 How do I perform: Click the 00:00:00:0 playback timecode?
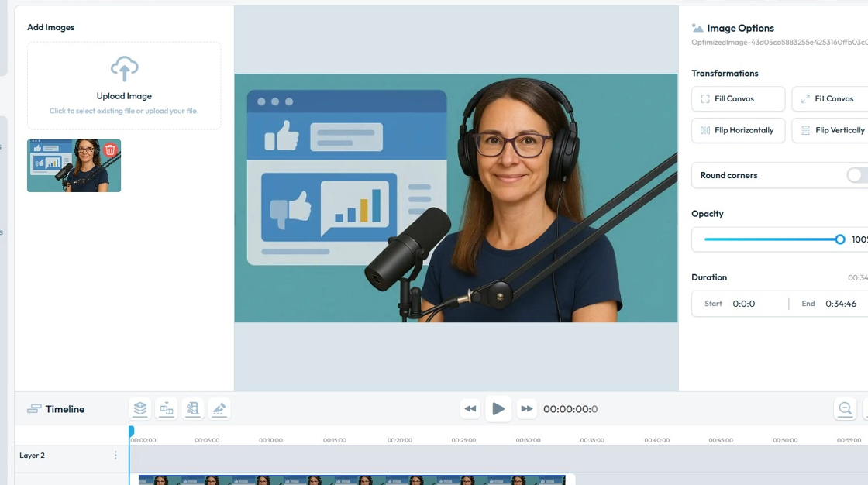[x=570, y=409]
